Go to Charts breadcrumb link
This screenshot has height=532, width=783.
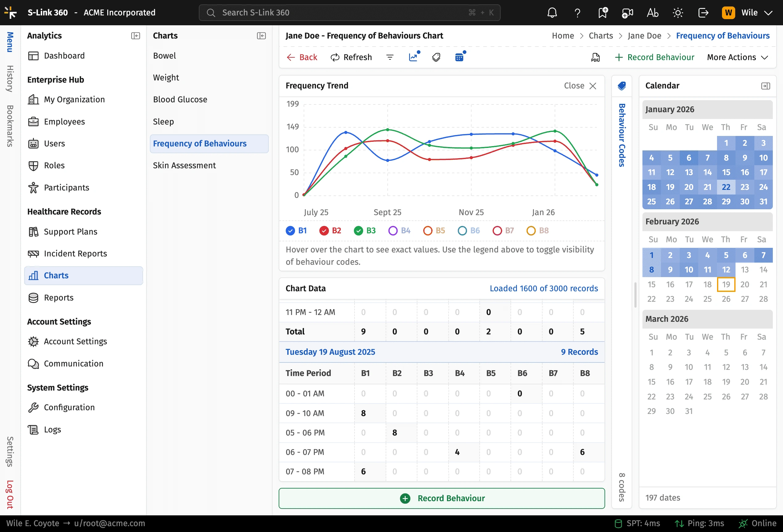coord(601,36)
